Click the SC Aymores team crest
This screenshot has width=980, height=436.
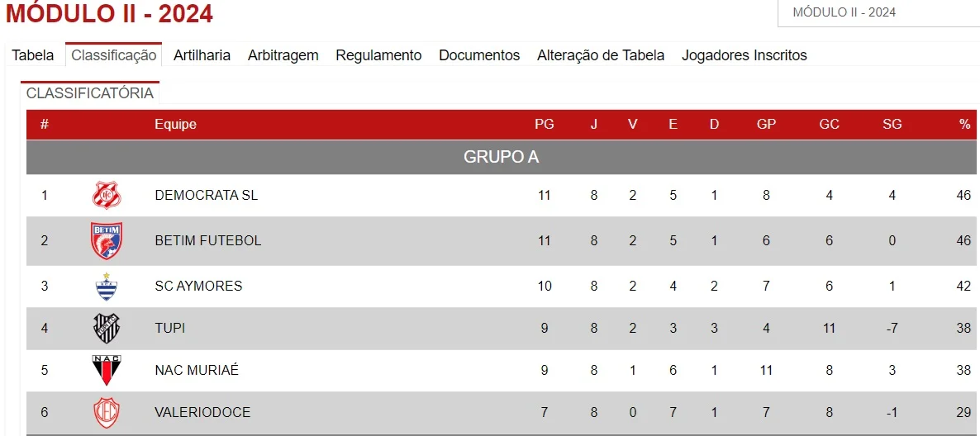[x=107, y=287]
